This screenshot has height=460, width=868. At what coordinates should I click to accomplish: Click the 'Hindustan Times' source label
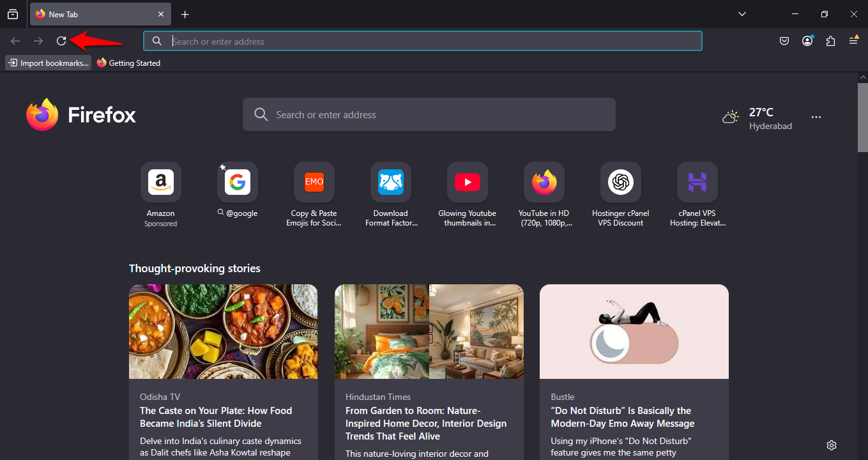point(378,397)
